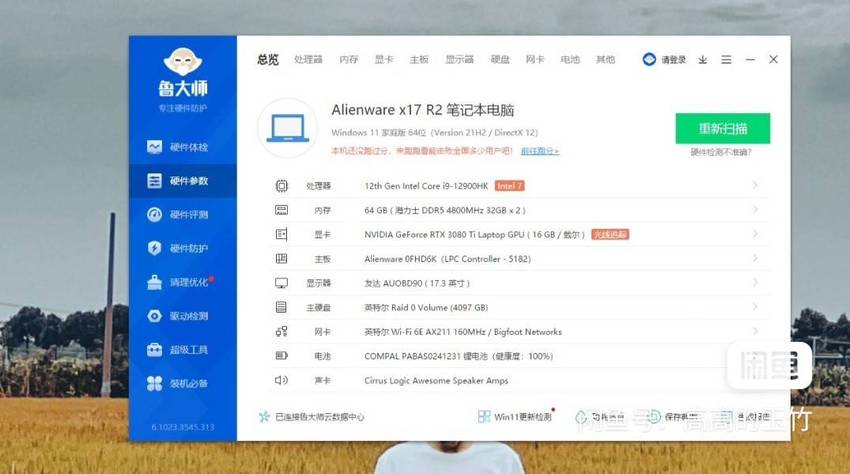Click the Win11更新检测 label
The image size is (850, 474).
tap(523, 417)
